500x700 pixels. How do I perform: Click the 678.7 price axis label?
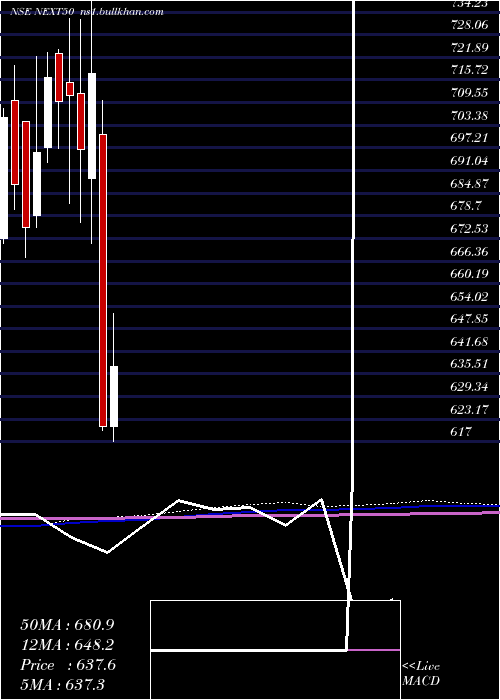click(466, 206)
